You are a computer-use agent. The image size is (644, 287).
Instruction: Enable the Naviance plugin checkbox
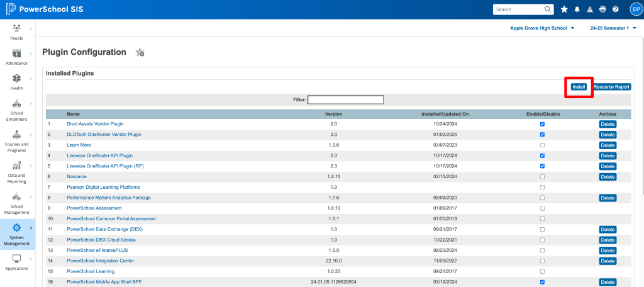(543, 176)
